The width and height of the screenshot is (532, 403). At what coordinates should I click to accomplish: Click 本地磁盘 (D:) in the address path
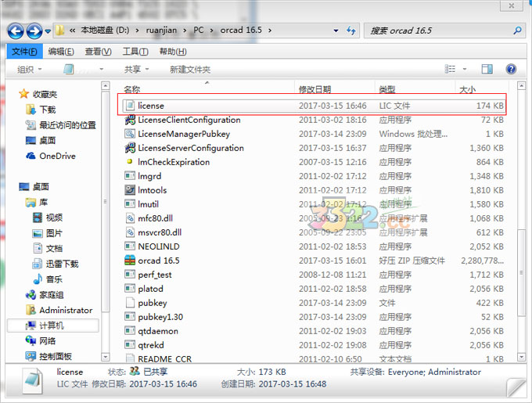[x=105, y=31]
